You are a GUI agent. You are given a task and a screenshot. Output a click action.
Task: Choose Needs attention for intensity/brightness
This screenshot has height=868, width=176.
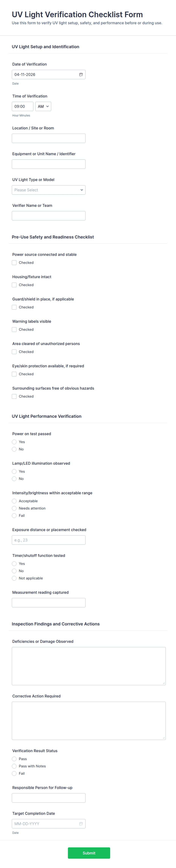pyautogui.click(x=14, y=508)
